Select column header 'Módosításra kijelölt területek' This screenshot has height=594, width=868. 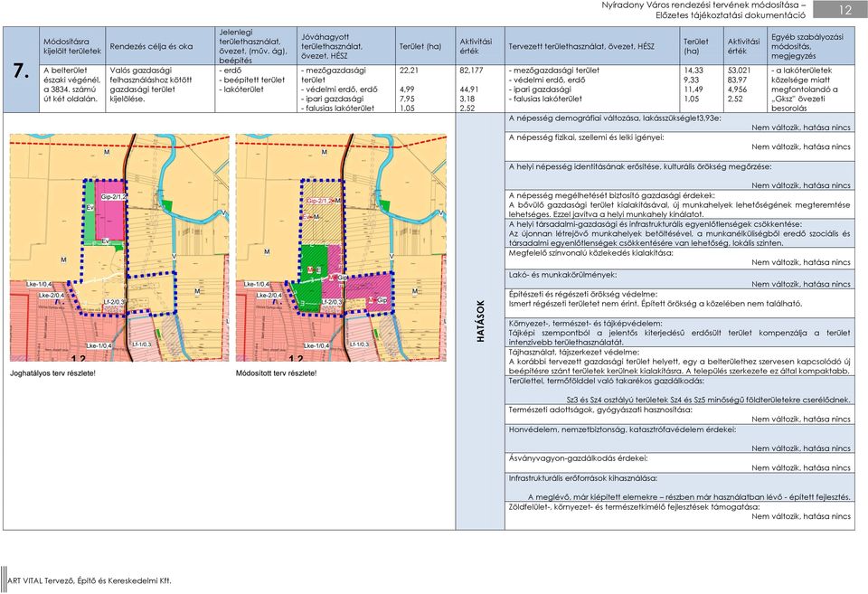[x=72, y=46]
